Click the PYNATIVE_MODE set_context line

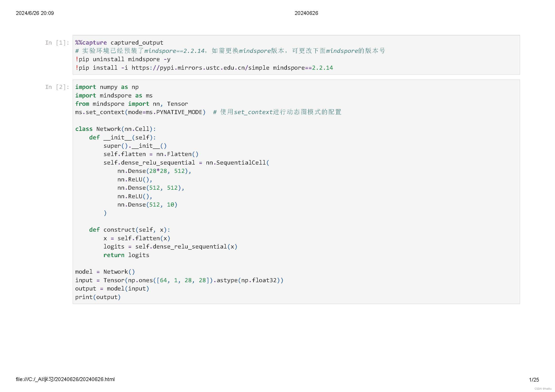pyautogui.click(x=140, y=112)
